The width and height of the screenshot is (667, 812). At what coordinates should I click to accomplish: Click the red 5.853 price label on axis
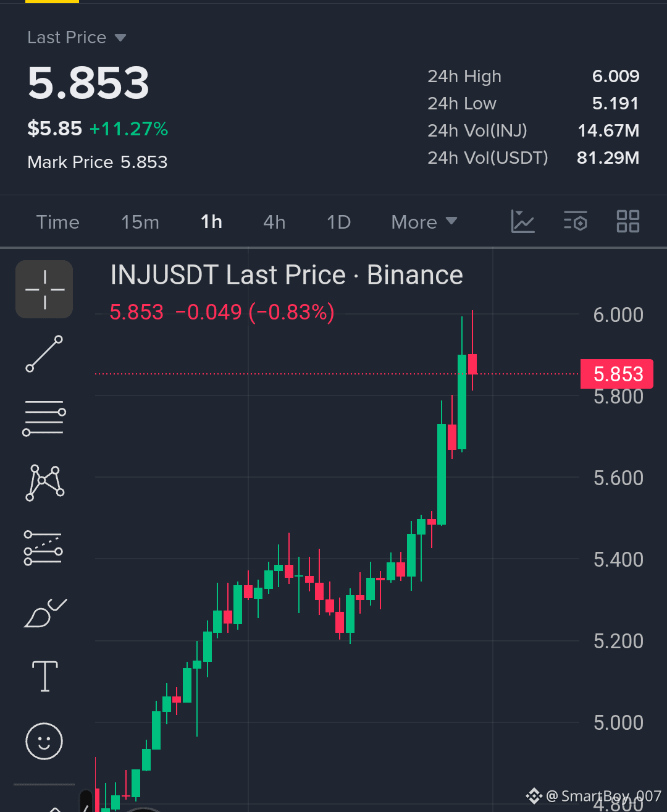tap(617, 374)
